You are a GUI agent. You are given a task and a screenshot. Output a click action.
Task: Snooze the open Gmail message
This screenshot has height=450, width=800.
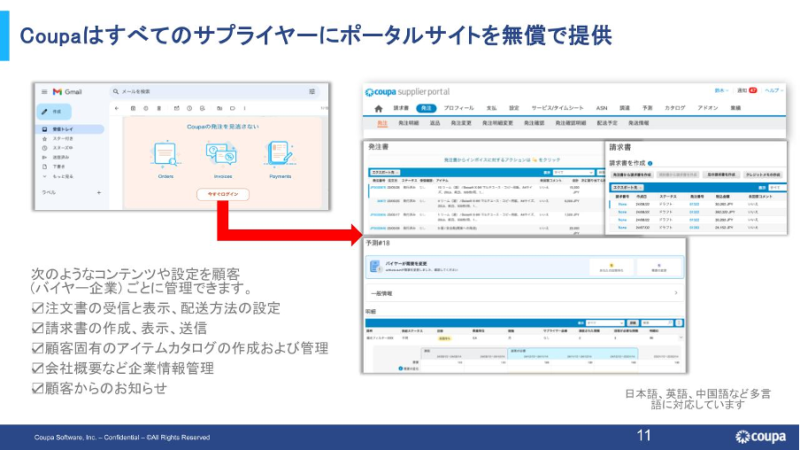point(189,108)
